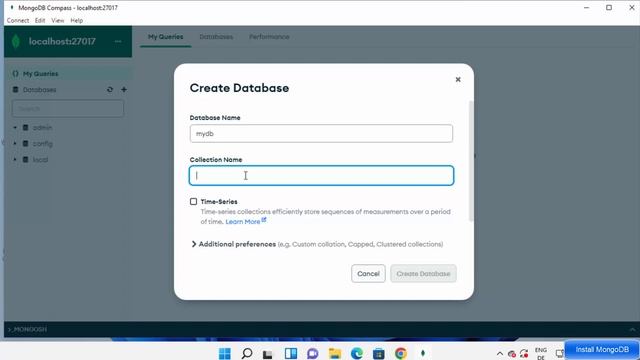The image size is (640, 360).
Task: Click the Cancel button
Action: coord(368,273)
